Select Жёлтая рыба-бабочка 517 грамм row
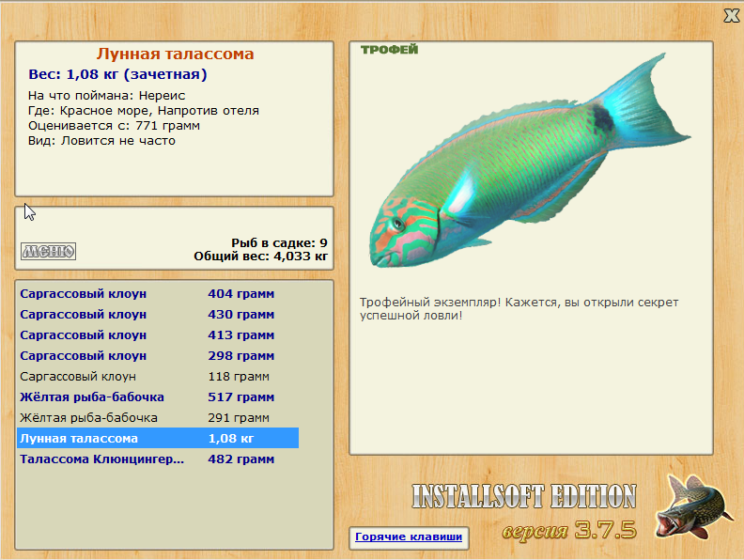The height and width of the screenshot is (560, 744). pyautogui.click(x=158, y=397)
